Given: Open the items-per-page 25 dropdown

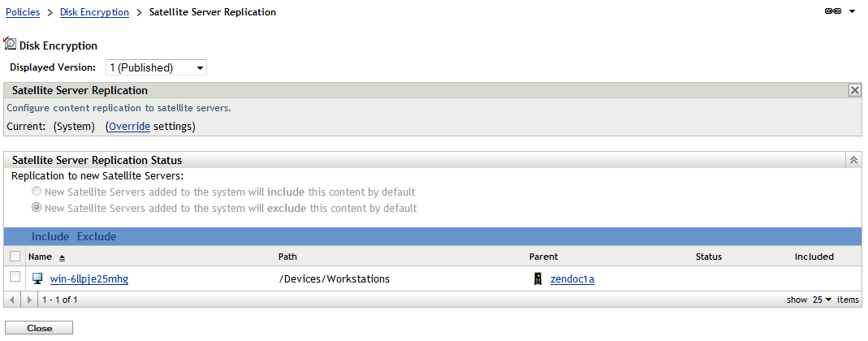Looking at the screenshot, I should pyautogui.click(x=822, y=300).
